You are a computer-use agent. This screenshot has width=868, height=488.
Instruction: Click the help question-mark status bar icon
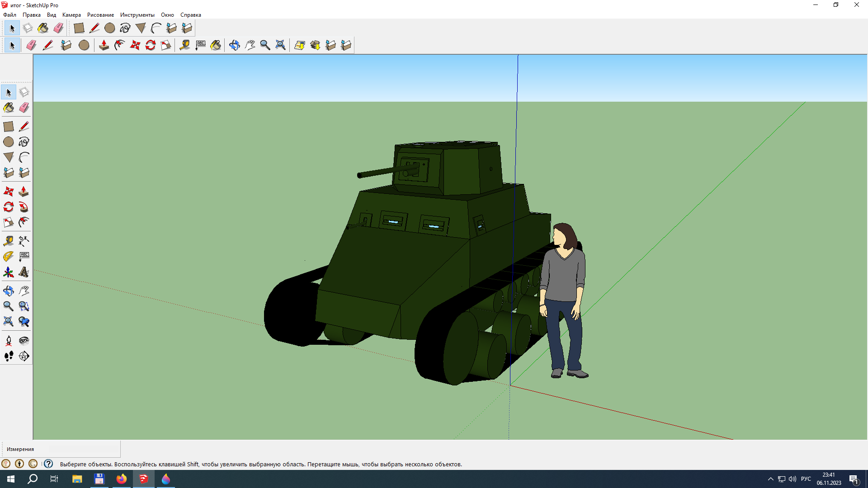tap(48, 464)
